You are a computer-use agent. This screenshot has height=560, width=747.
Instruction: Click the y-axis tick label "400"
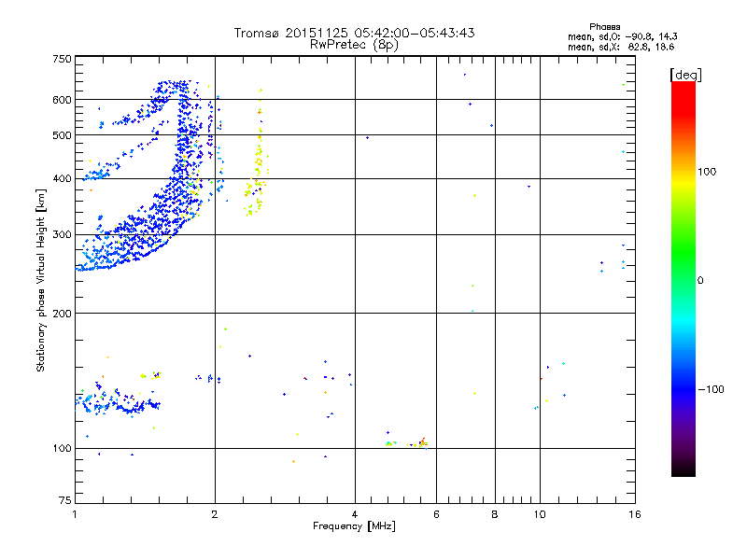(62, 179)
